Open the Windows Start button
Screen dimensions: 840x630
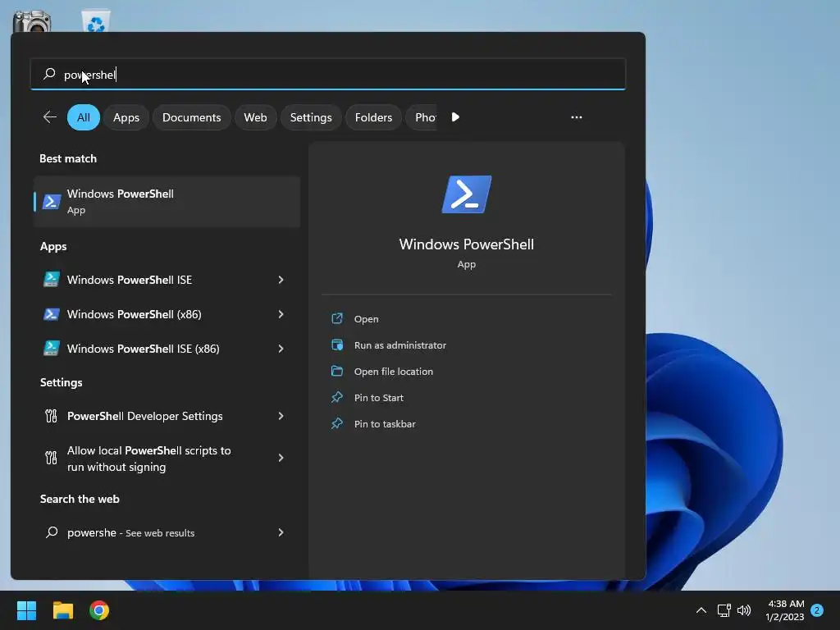tap(26, 610)
